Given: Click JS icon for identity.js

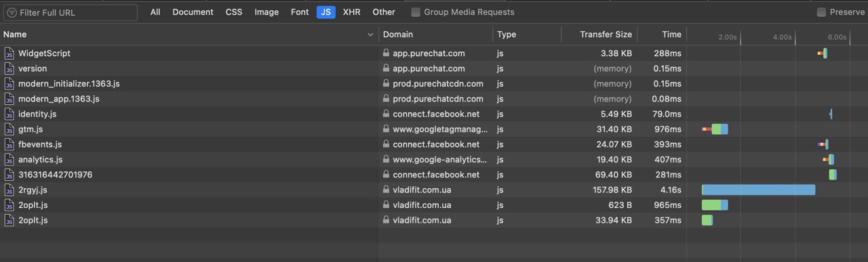Looking at the screenshot, I should coord(9,114).
